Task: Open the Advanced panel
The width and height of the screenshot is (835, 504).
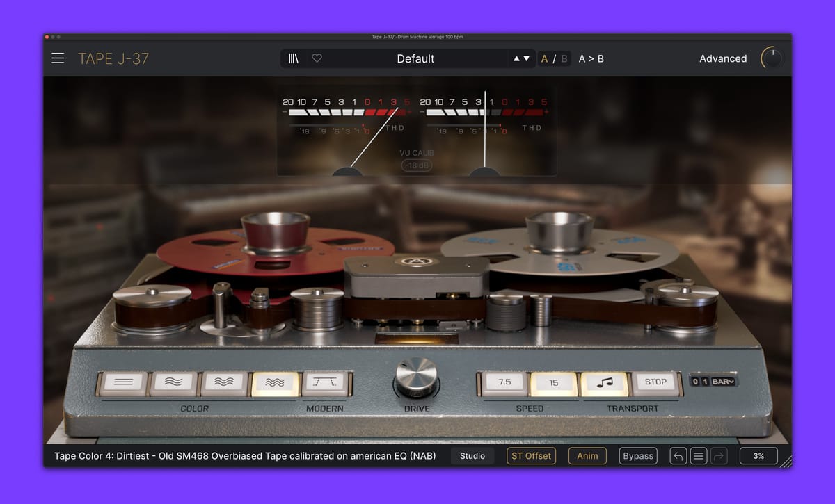Action: (x=722, y=59)
